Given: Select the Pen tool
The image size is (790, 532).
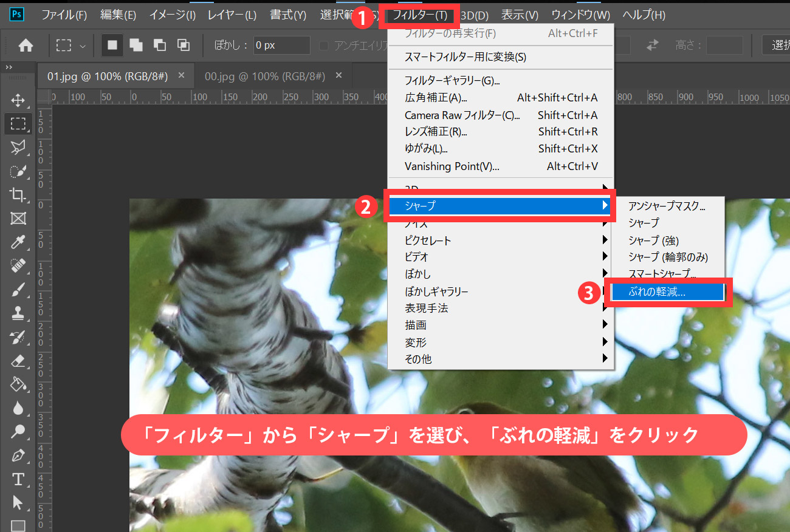Looking at the screenshot, I should point(18,455).
